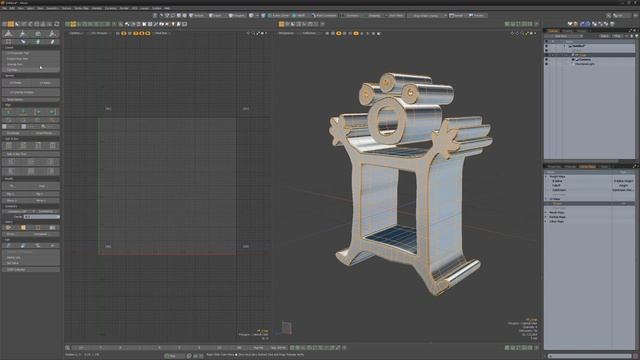Click the first Align icon in the UV tool panel
640x360 pixels.
[9, 112]
